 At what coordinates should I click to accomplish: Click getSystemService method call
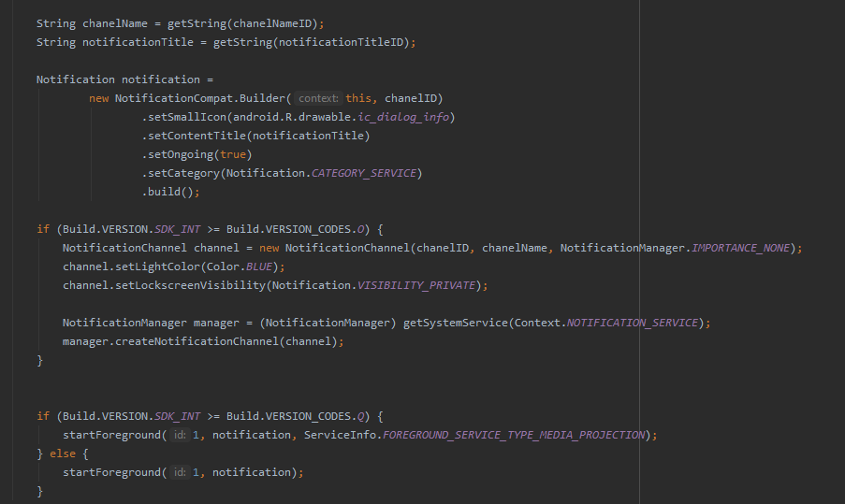[x=456, y=324]
